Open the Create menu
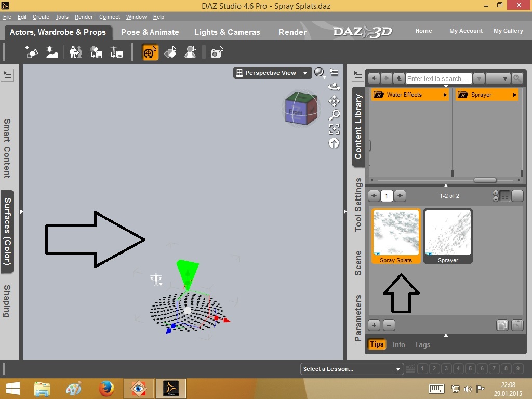The height and width of the screenshot is (399, 532). point(41,17)
